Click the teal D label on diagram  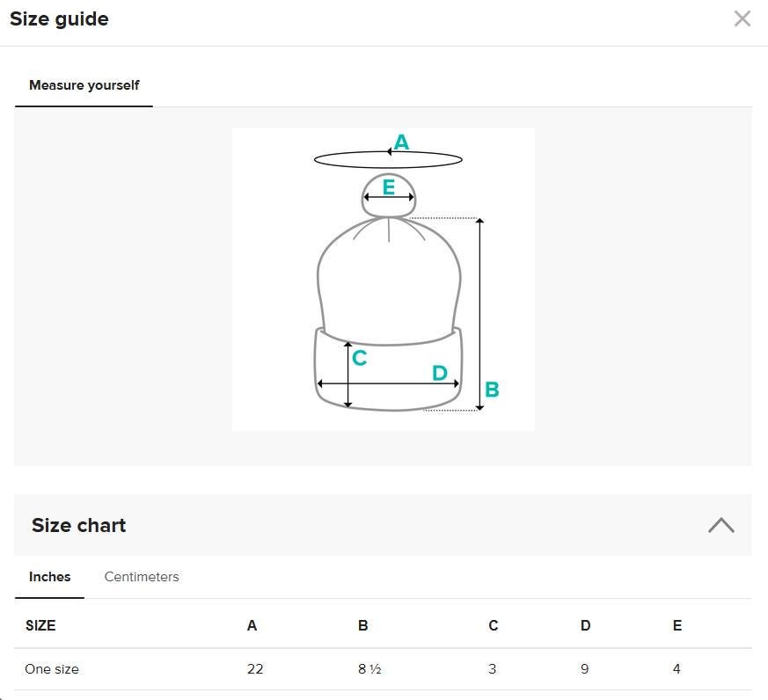click(x=439, y=373)
